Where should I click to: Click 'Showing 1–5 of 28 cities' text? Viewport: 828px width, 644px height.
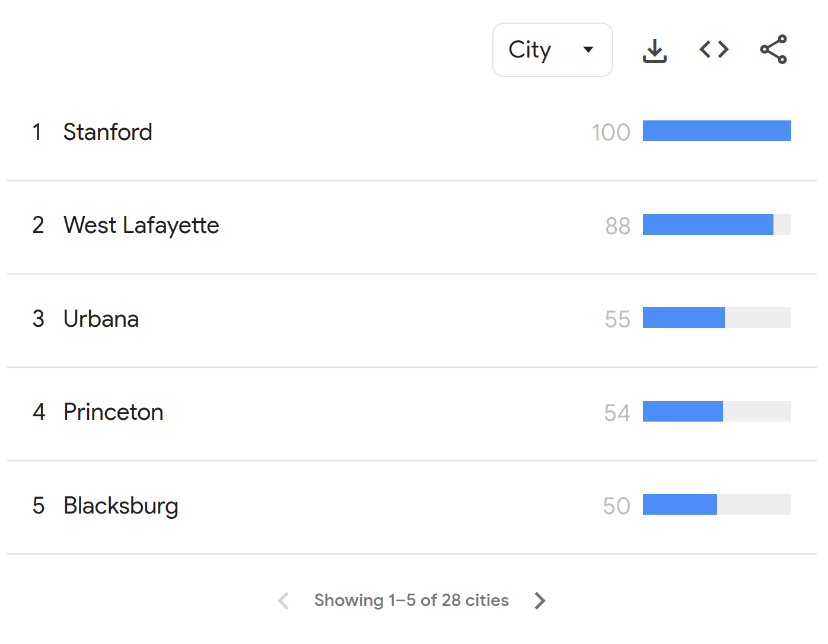pyautogui.click(x=412, y=601)
